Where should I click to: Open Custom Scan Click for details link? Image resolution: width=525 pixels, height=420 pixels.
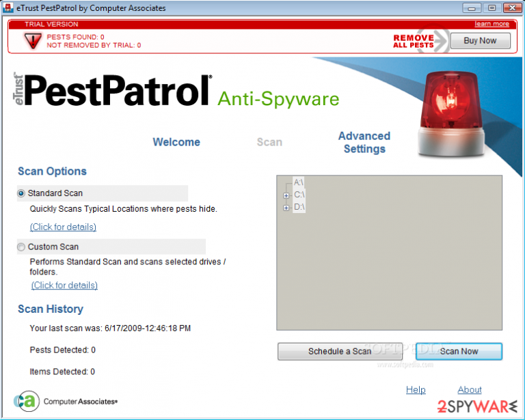point(64,285)
